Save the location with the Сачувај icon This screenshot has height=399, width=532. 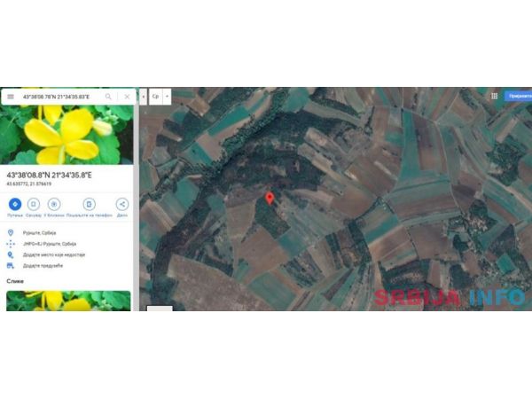pos(34,205)
